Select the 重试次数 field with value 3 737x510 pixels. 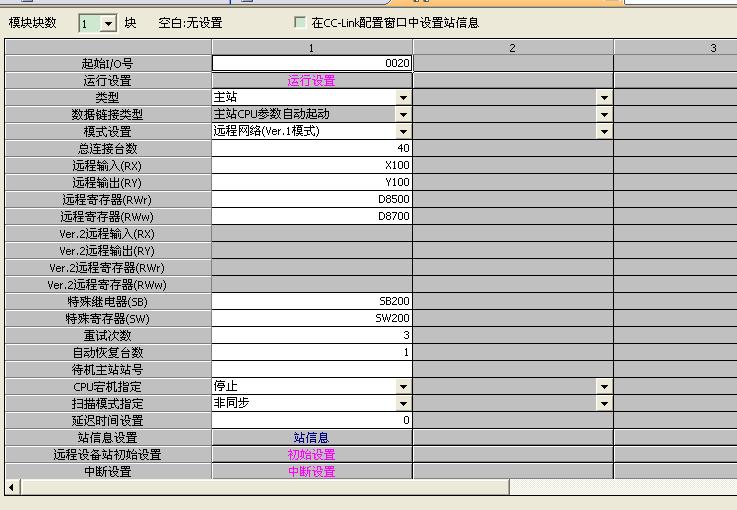(x=311, y=336)
